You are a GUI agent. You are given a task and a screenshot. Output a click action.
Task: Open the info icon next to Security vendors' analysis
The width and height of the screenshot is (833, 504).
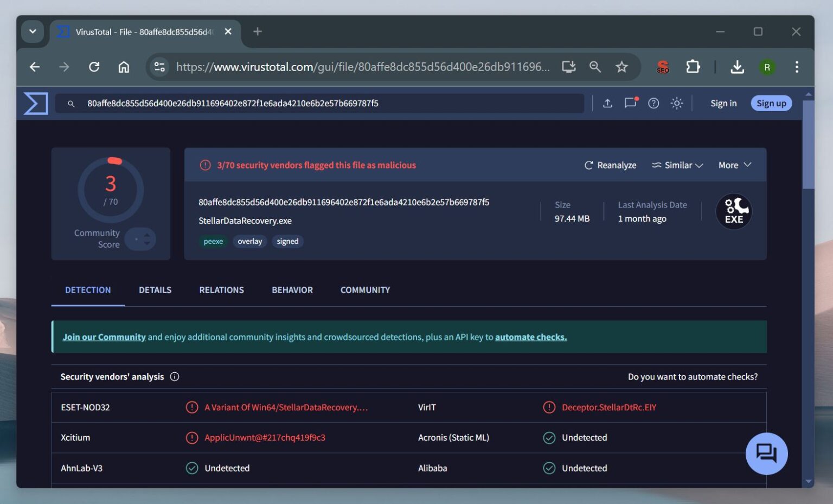click(x=174, y=376)
